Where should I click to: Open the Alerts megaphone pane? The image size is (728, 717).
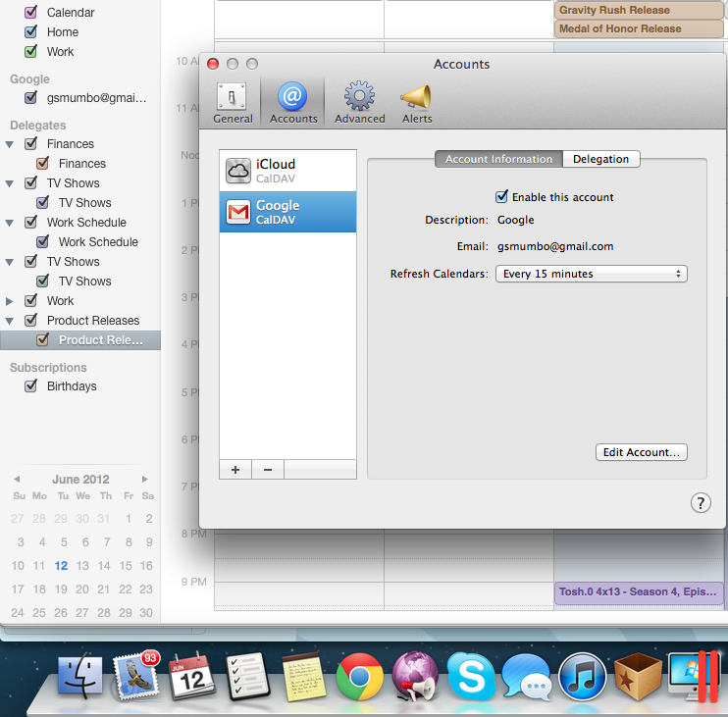(x=416, y=103)
